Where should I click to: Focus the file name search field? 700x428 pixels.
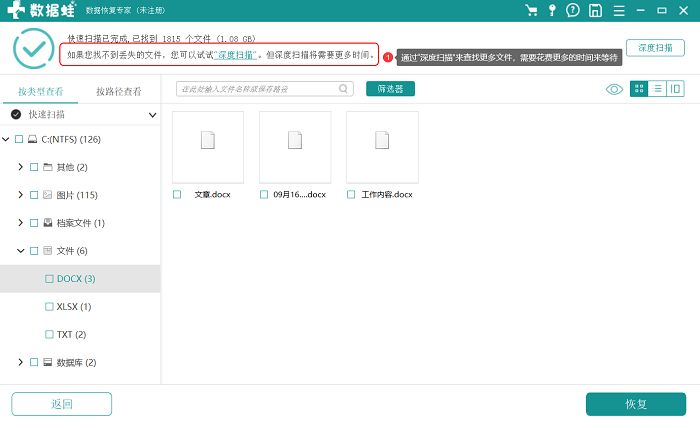(x=265, y=89)
